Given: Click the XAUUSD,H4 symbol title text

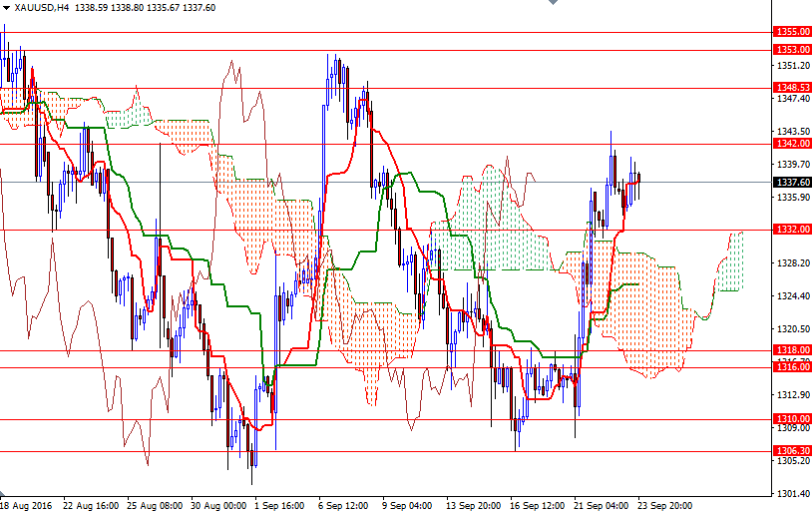Looking at the screenshot, I should tap(42, 7).
